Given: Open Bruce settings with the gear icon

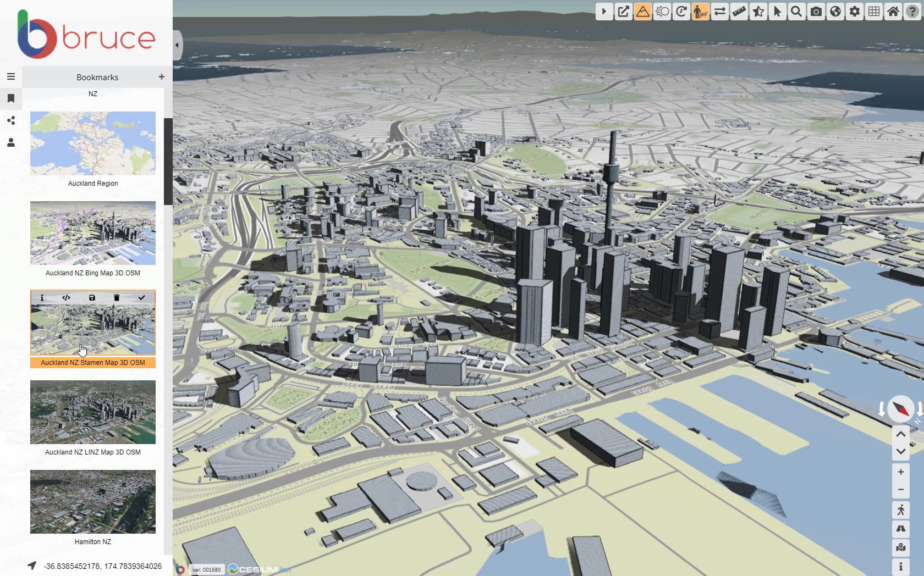Looking at the screenshot, I should pyautogui.click(x=854, y=11).
